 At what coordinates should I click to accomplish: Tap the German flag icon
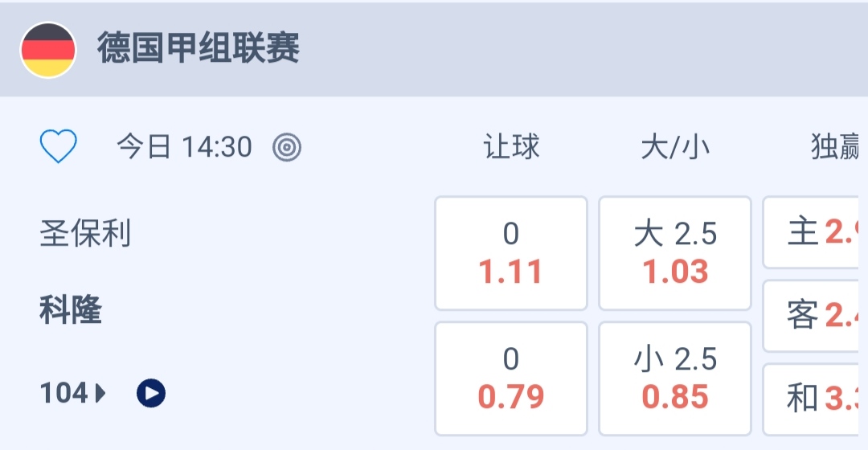click(48, 50)
